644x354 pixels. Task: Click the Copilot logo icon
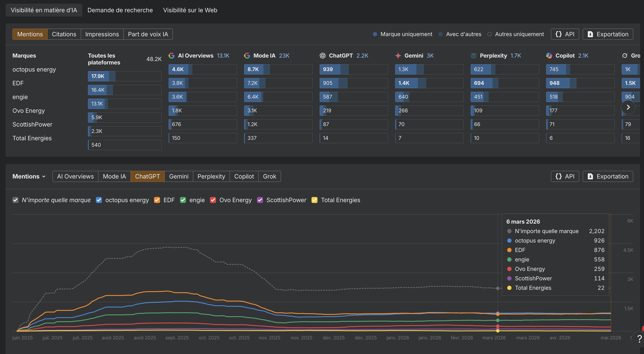pyautogui.click(x=549, y=56)
